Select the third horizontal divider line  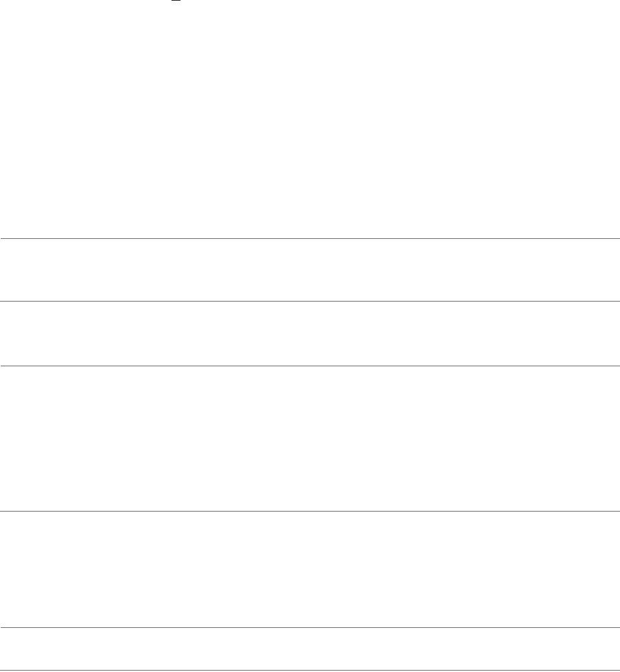310,366
